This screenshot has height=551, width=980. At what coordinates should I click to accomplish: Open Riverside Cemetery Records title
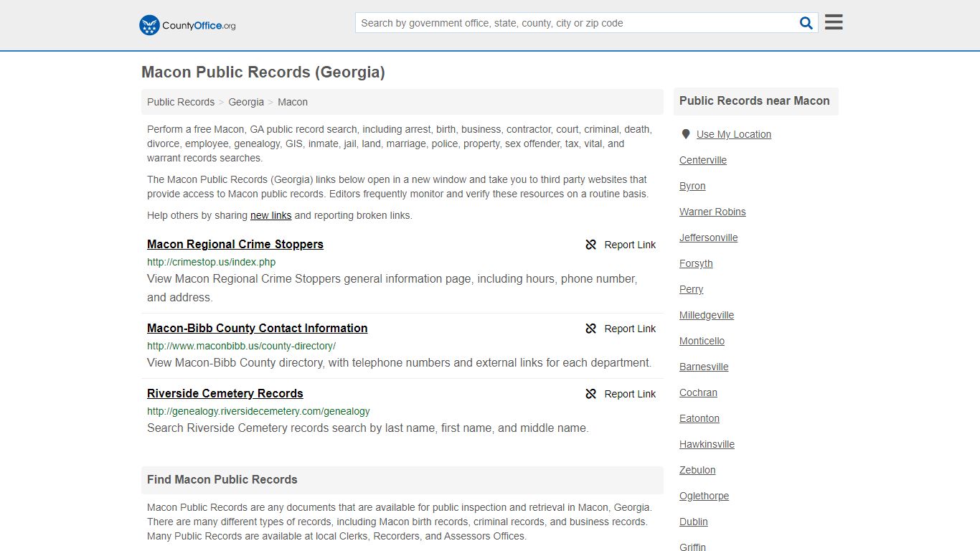(225, 393)
